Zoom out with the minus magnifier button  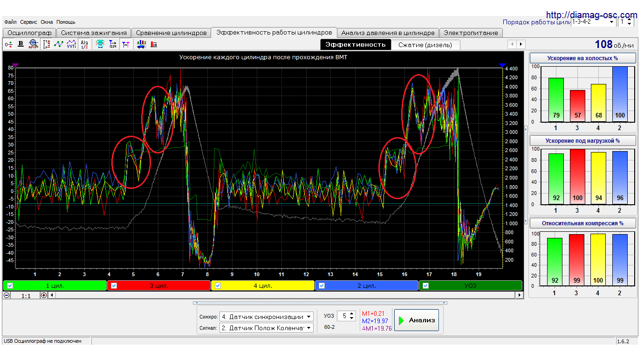pyautogui.click(x=7, y=295)
